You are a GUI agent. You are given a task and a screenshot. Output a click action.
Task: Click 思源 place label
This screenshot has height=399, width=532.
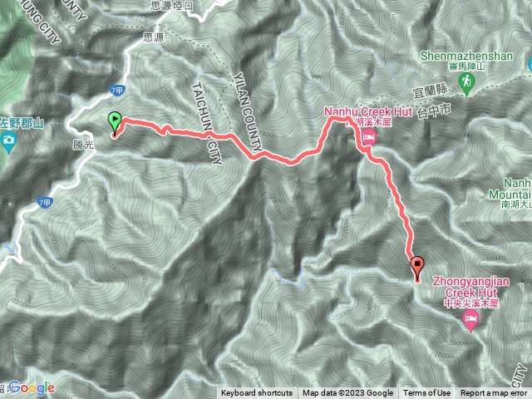[x=153, y=37]
